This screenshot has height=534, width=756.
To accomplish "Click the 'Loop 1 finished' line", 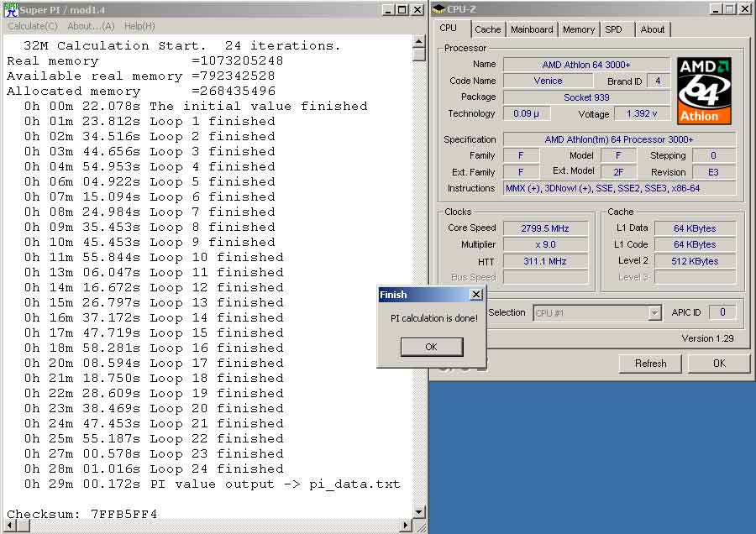I will (x=150, y=121).
